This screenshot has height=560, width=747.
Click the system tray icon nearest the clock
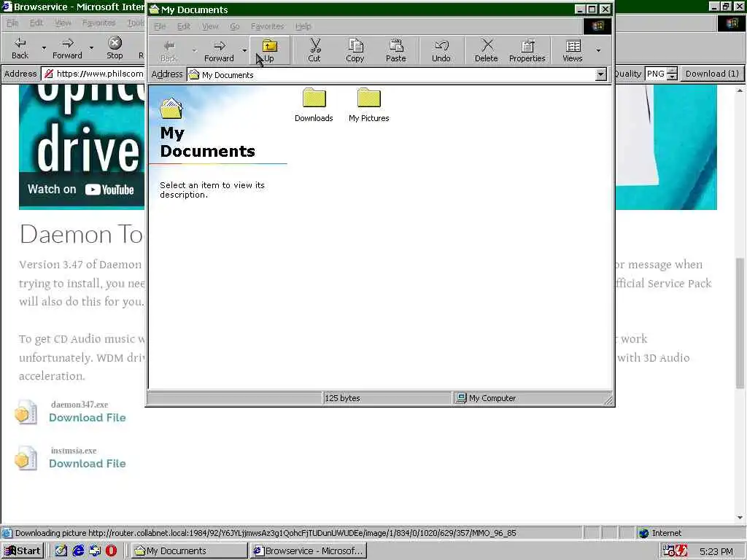(x=681, y=551)
